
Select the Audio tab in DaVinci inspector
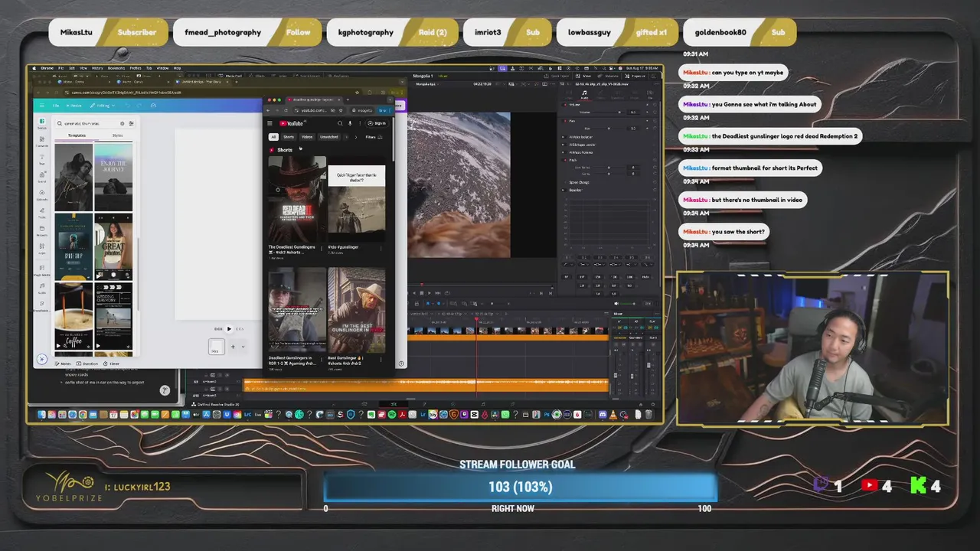tap(584, 95)
